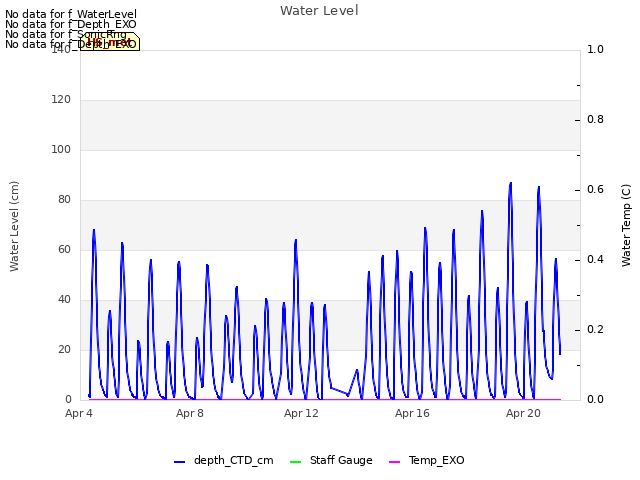Select the magenta Temp_EXO legend swatch
640x480 pixels.
click(x=394, y=462)
